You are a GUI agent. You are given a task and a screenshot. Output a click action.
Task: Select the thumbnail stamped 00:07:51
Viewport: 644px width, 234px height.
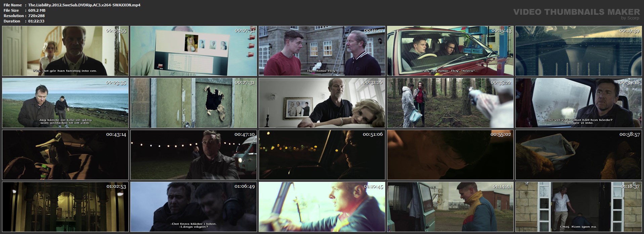click(194, 51)
